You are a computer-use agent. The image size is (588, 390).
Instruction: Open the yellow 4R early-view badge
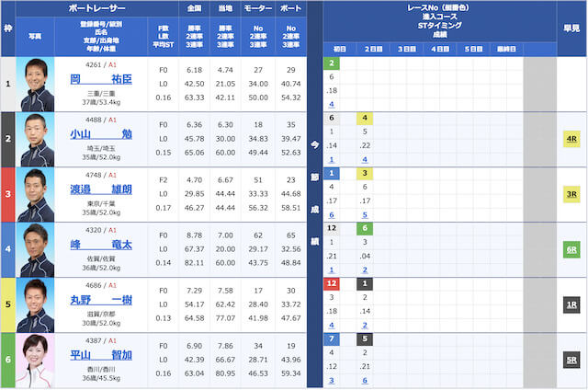pyautogui.click(x=571, y=139)
